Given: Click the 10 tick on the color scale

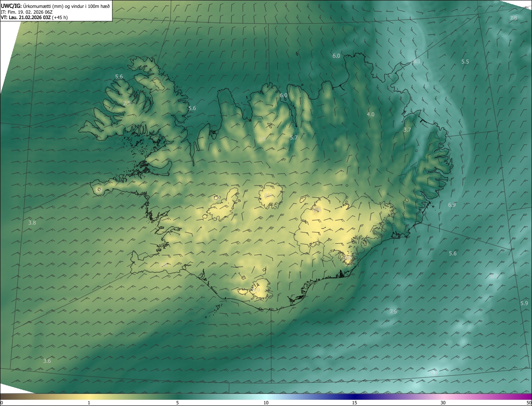Looking at the screenshot, I should point(266,403).
